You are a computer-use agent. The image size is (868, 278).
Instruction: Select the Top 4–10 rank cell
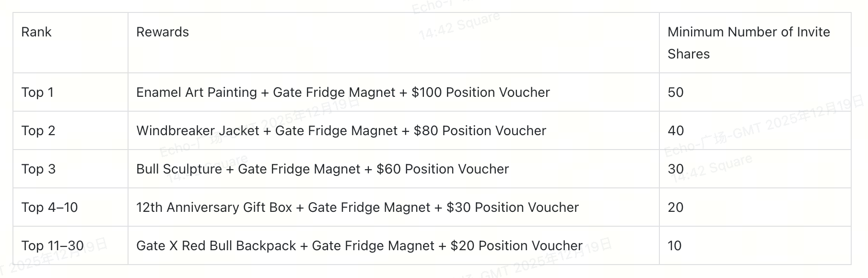pyautogui.click(x=49, y=208)
